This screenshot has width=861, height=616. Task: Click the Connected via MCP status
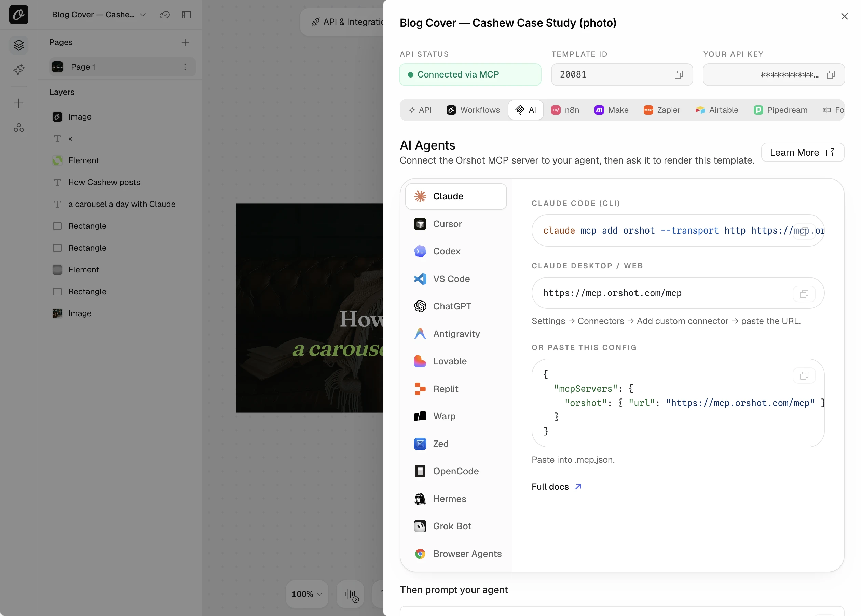(x=470, y=75)
